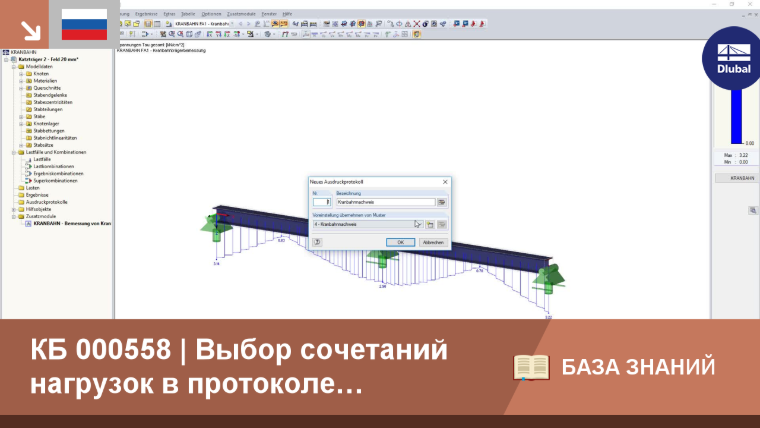Viewport: 760px width, 428px height.
Task: Click the Abbrechen button
Action: click(433, 242)
